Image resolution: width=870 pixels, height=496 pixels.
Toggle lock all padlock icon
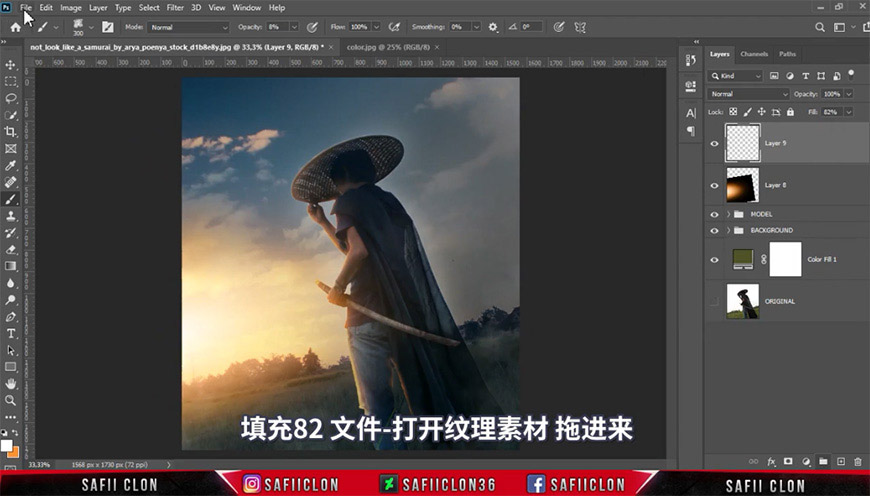pos(790,112)
